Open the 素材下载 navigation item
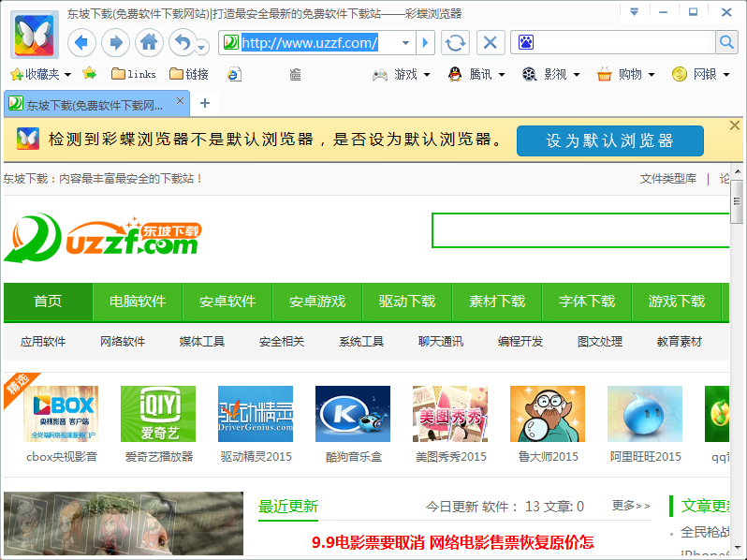This screenshot has height=560, width=747. click(x=497, y=302)
